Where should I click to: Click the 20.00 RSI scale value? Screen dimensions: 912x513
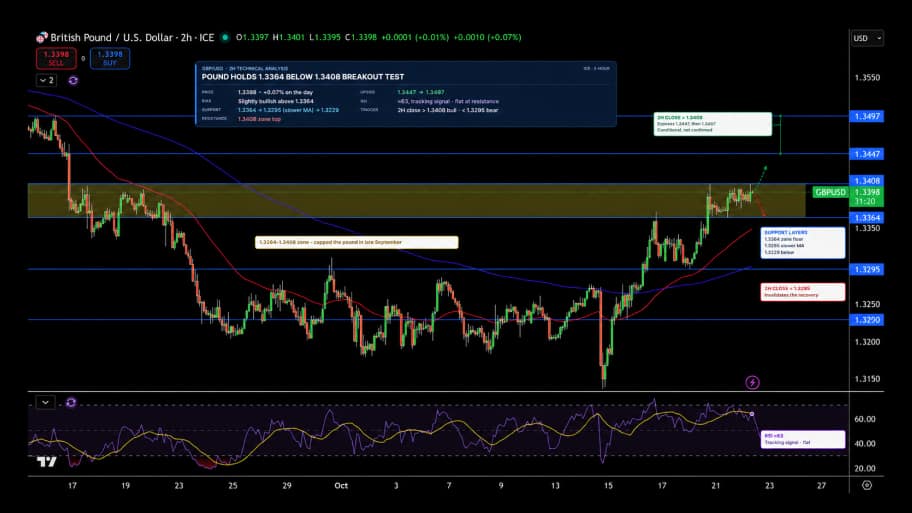click(x=864, y=468)
